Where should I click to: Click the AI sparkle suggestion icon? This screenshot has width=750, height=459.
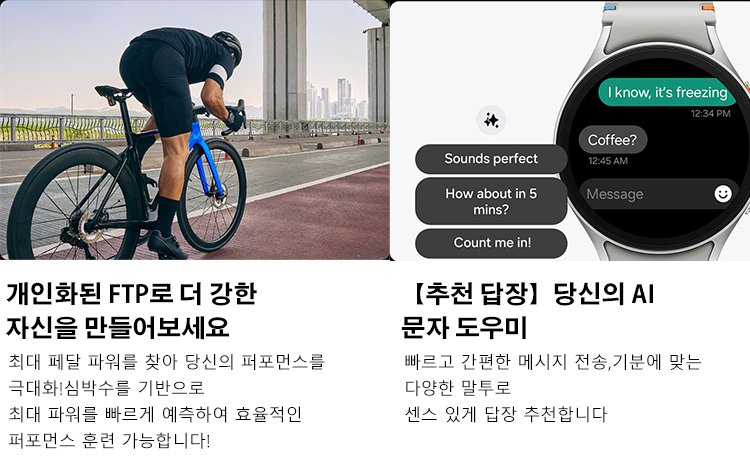click(x=491, y=120)
